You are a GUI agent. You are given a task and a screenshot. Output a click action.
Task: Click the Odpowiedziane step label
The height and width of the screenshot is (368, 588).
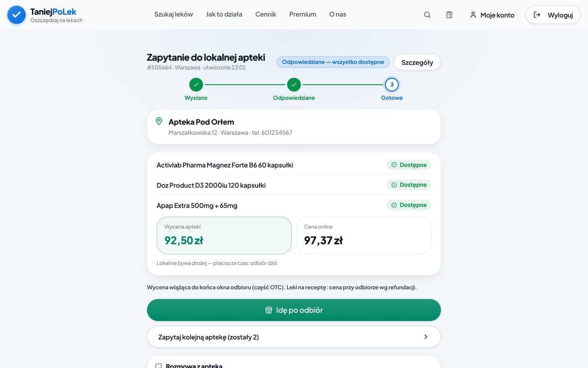294,98
